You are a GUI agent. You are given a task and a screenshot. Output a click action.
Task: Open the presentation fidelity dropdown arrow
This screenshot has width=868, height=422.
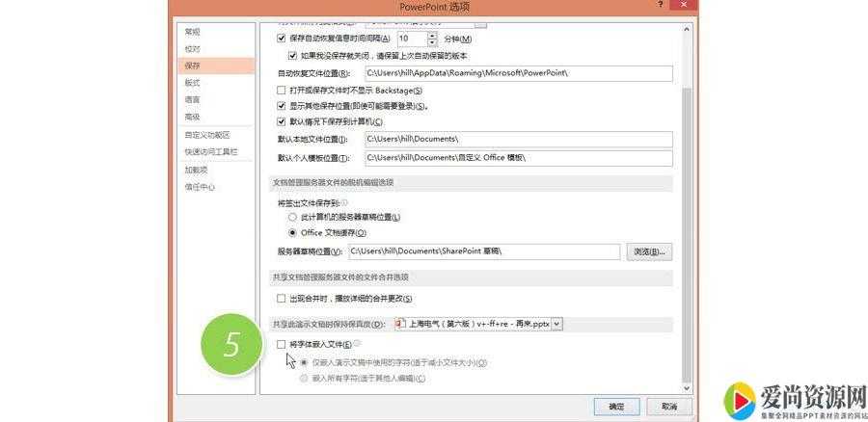coord(557,325)
